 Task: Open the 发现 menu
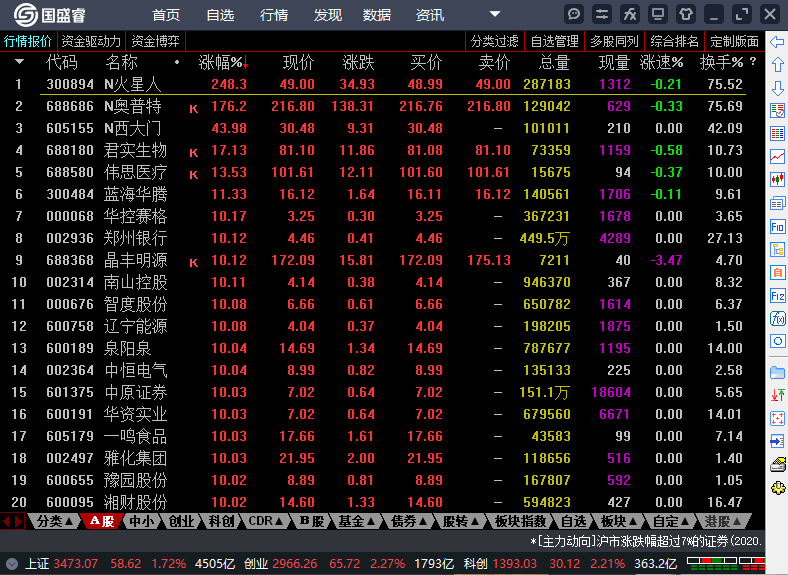[328, 15]
